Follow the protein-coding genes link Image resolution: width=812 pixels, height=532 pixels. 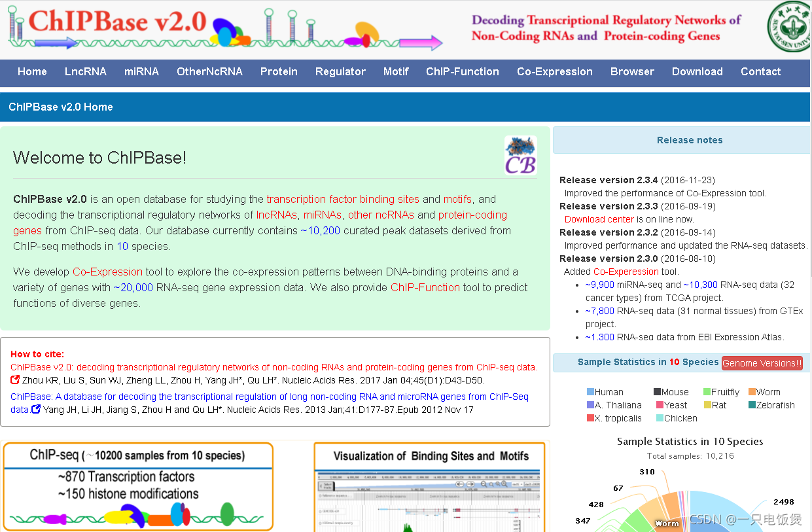[x=260, y=222]
